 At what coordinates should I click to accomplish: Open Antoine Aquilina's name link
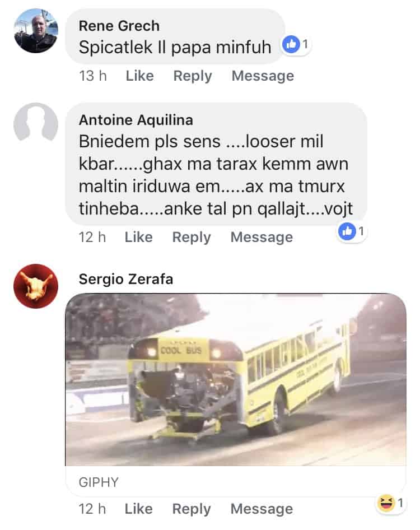point(136,120)
